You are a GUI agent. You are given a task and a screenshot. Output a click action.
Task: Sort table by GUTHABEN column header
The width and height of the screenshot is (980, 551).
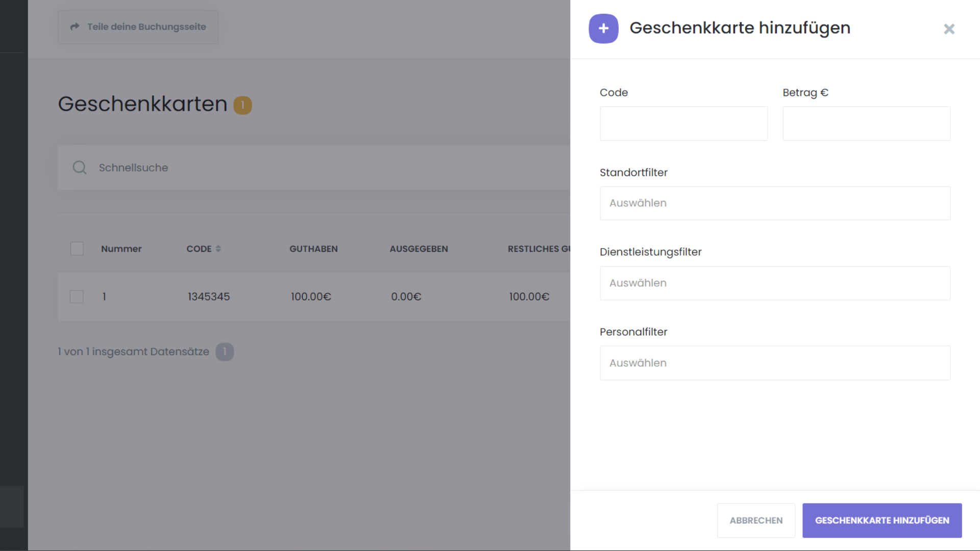313,249
